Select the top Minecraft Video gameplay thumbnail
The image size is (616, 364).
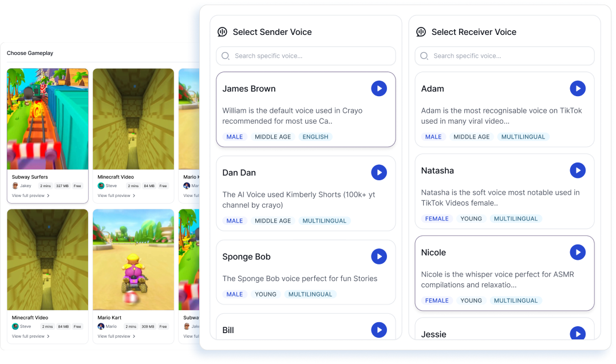(x=133, y=119)
